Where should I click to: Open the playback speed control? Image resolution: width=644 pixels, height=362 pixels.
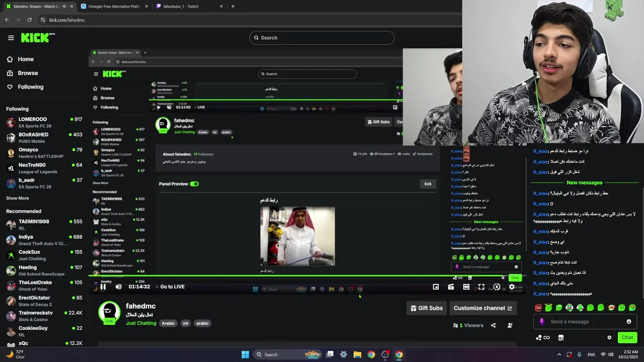(x=497, y=287)
